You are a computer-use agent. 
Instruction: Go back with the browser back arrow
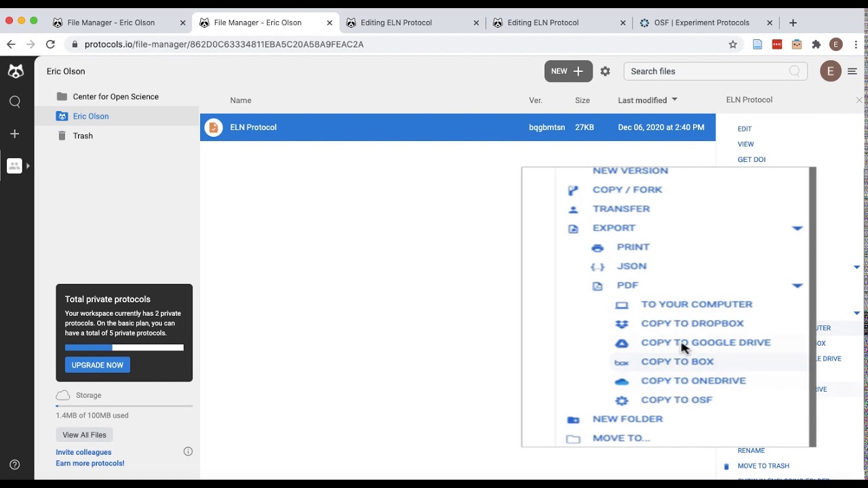coord(11,44)
